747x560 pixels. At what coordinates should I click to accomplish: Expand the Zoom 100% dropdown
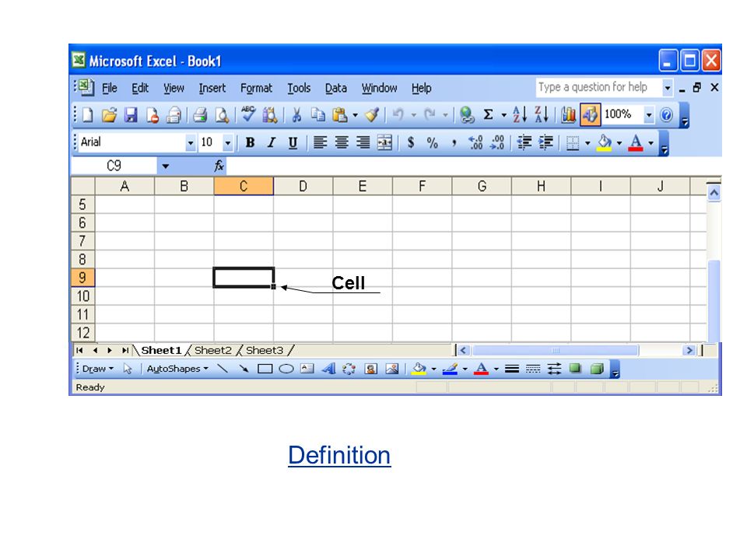tap(648, 115)
